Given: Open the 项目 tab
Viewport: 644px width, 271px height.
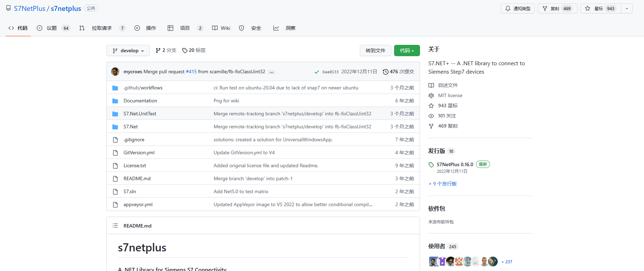Looking at the screenshot, I should pyautogui.click(x=185, y=28).
